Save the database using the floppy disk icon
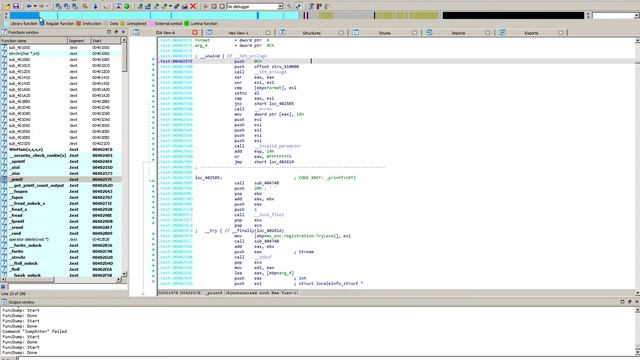The width and height of the screenshot is (640, 360). click(16, 6)
